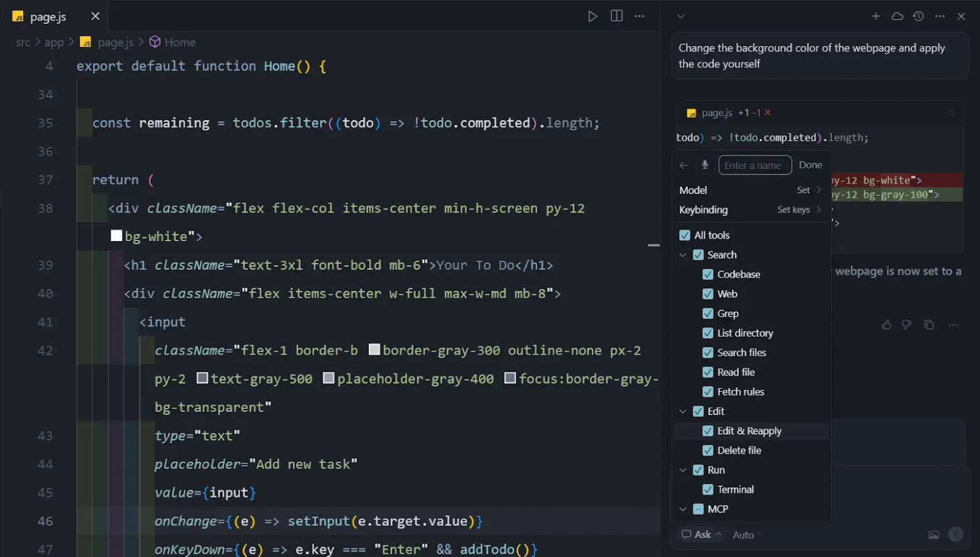
Task: Uncheck the Codebase search tool
Action: [709, 274]
